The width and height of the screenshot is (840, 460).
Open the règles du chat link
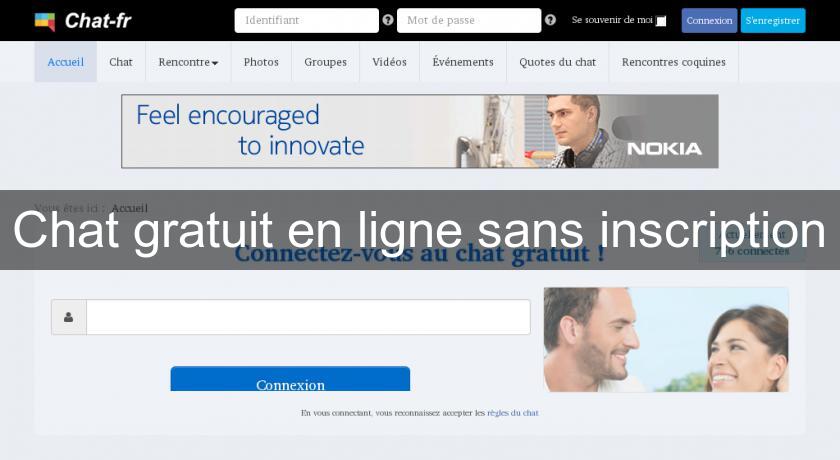click(513, 413)
